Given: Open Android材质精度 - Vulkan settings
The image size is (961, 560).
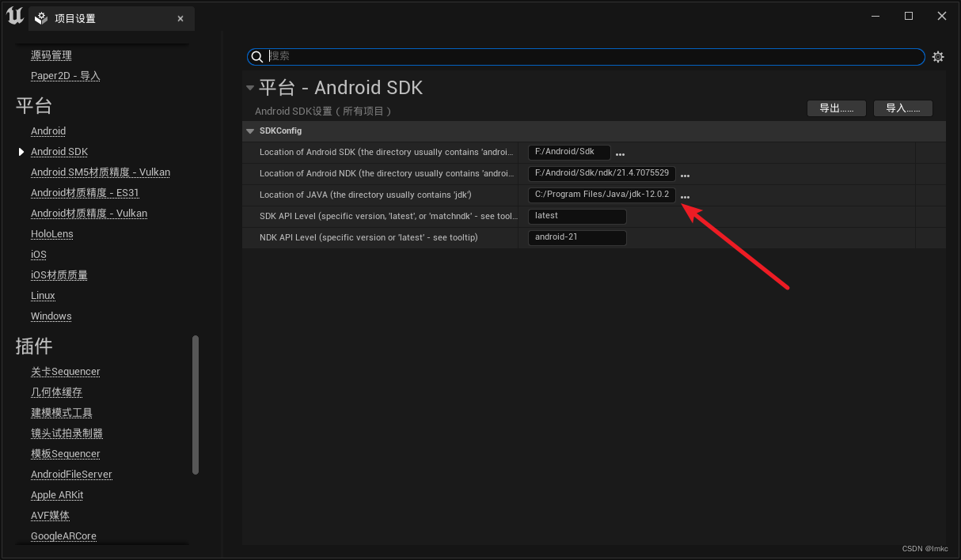Looking at the screenshot, I should click(89, 214).
